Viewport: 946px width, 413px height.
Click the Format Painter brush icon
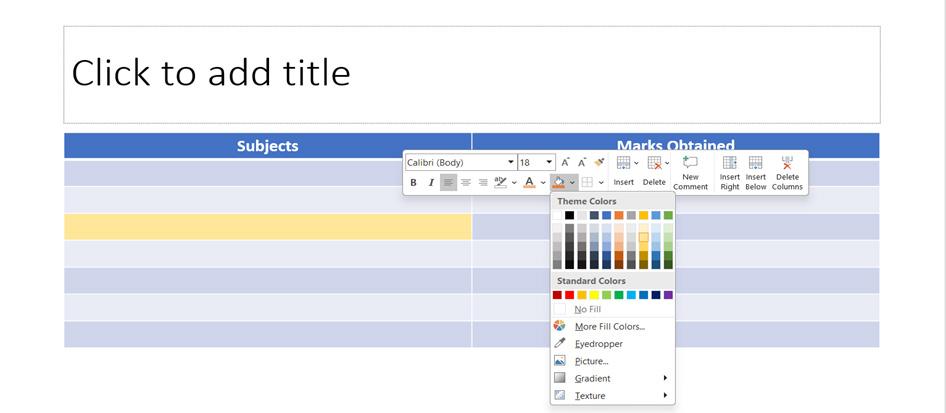click(x=600, y=162)
